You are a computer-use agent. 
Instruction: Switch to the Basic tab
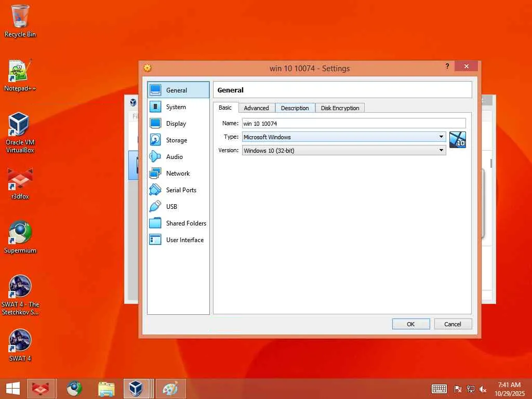(x=225, y=108)
